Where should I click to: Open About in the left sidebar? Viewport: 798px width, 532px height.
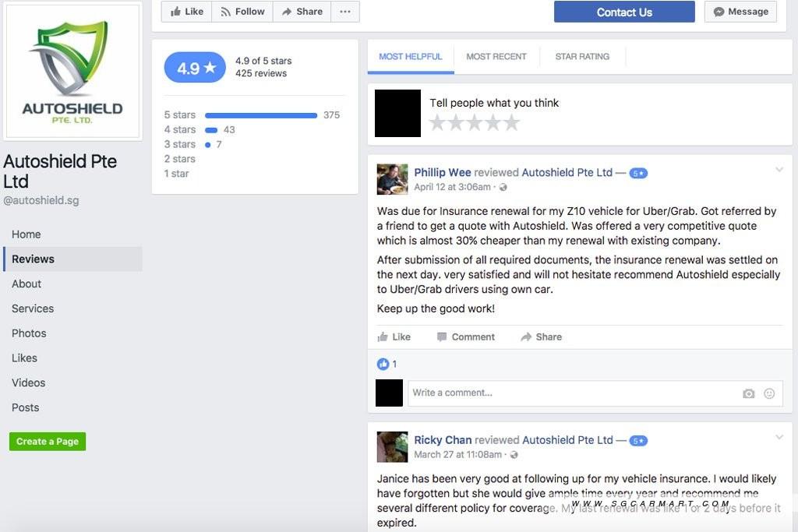coord(26,284)
